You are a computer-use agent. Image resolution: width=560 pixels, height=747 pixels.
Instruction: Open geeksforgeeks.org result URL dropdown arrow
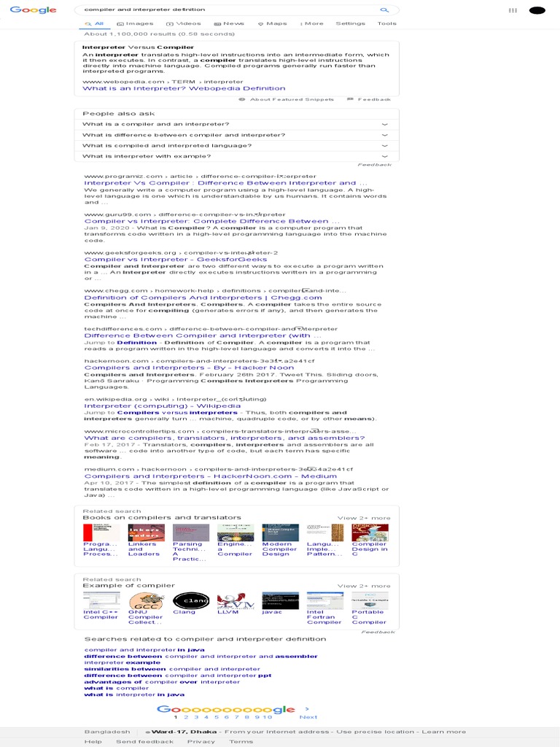pyautogui.click(x=251, y=252)
